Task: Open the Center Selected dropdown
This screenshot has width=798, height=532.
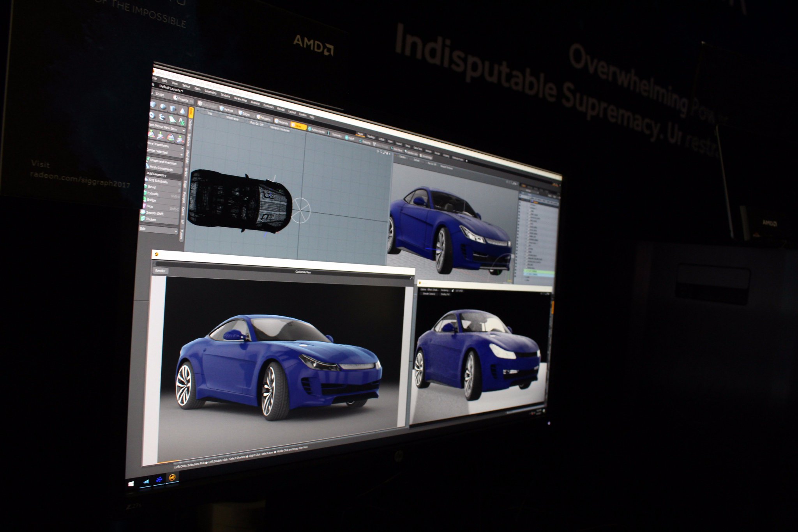Action: click(x=165, y=152)
